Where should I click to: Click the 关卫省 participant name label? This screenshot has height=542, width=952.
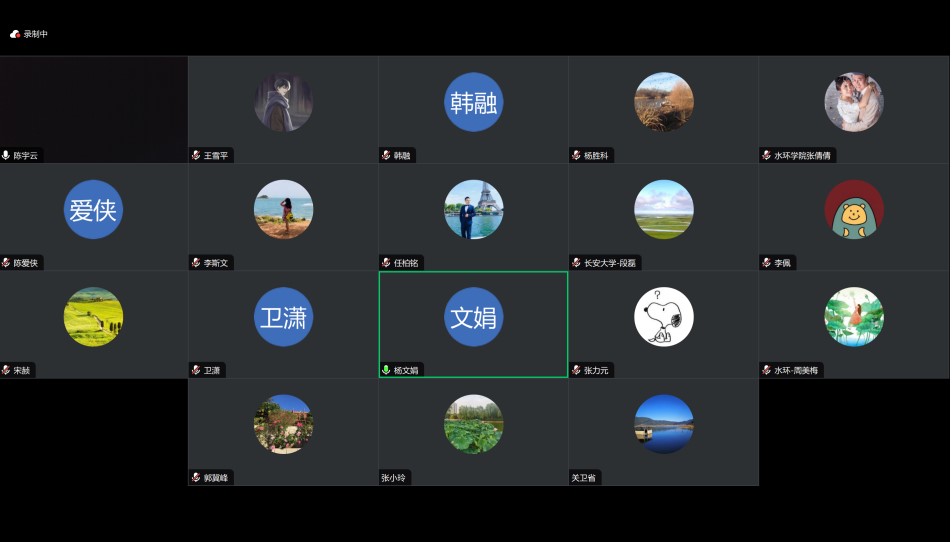584,478
